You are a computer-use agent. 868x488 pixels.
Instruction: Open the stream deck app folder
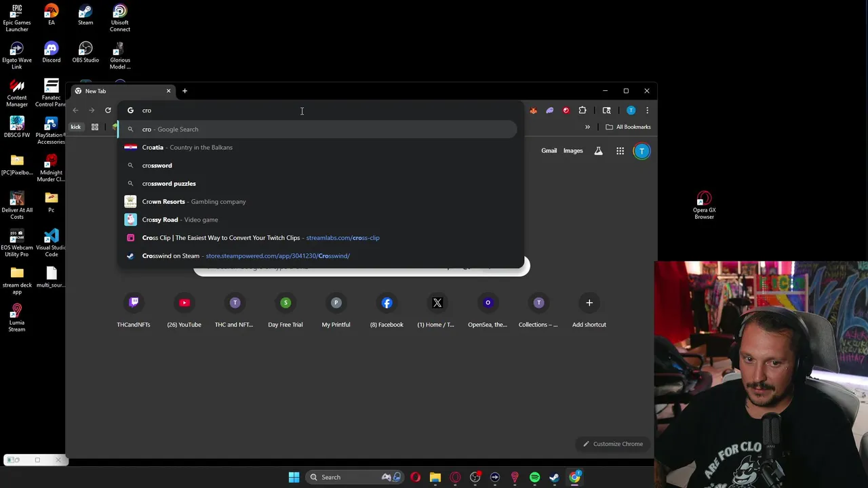tap(17, 279)
